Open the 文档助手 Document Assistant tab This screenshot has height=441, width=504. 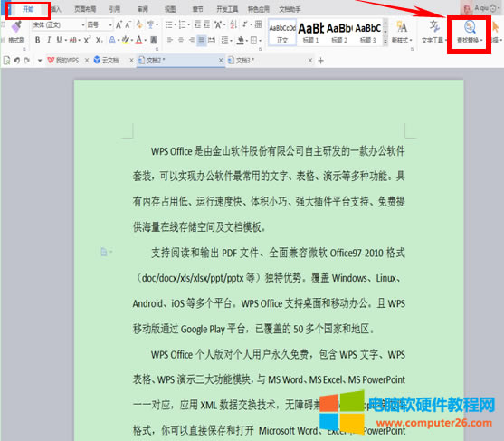point(290,9)
